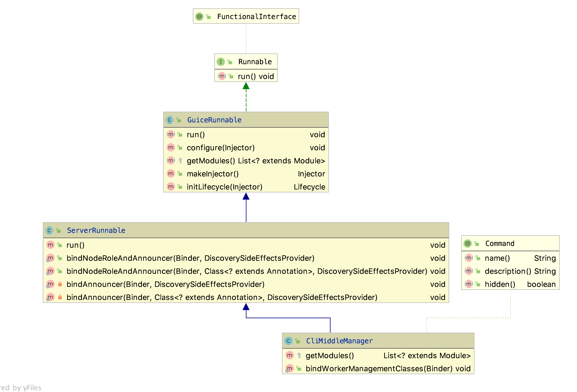Click the private lock icon beside bindAnnouncer(Binder, DiscoverySideEffectsProvider)
The width and height of the screenshot is (577, 392).
[x=60, y=284]
